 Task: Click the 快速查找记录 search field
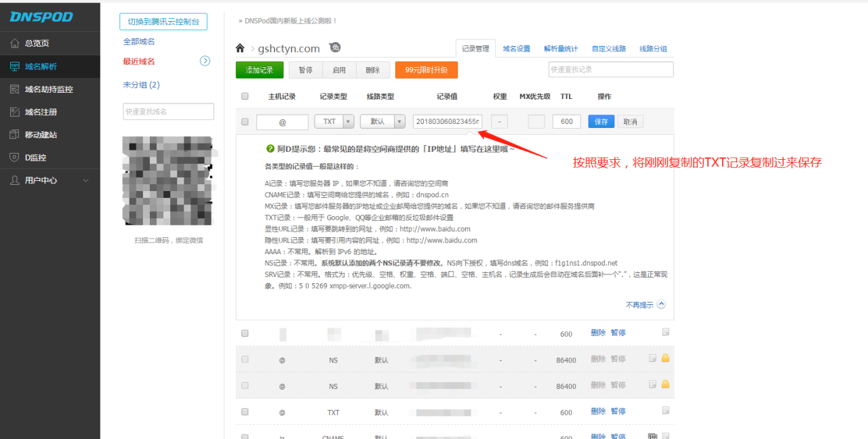point(610,69)
